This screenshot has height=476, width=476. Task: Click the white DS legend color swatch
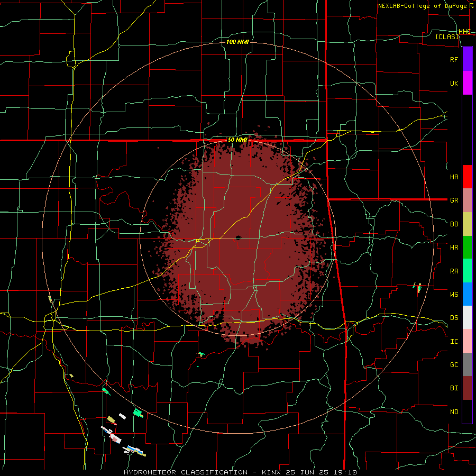click(x=467, y=317)
